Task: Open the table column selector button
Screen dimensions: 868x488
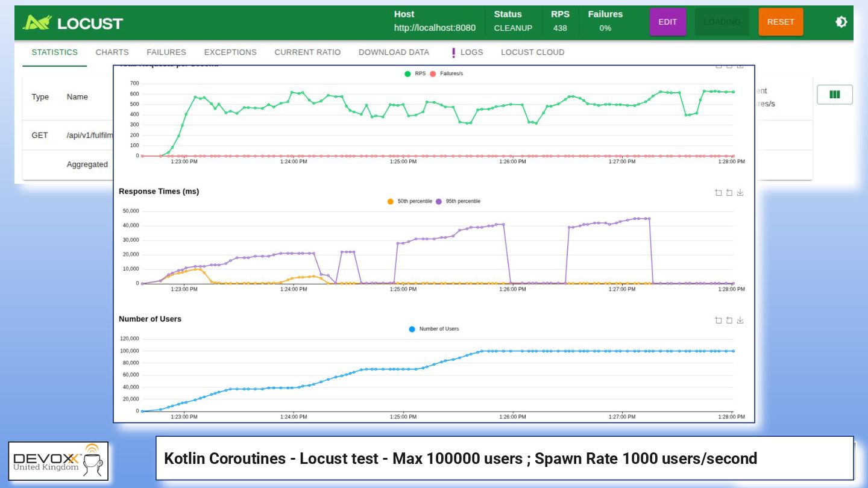Action: (x=834, y=95)
